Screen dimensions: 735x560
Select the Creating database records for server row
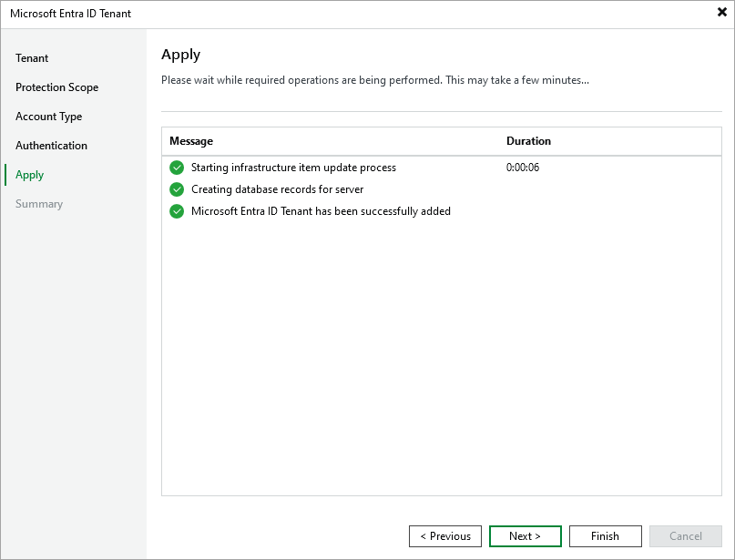point(277,189)
